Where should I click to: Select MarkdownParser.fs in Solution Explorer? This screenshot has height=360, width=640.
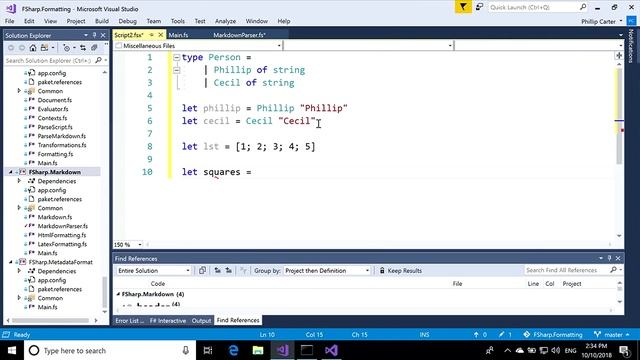click(62, 226)
